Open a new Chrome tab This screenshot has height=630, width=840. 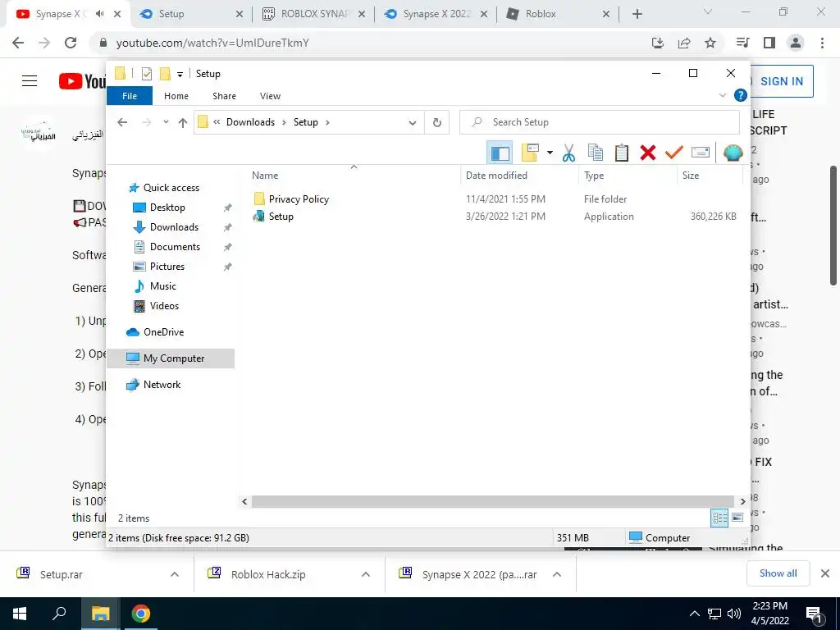637,15
